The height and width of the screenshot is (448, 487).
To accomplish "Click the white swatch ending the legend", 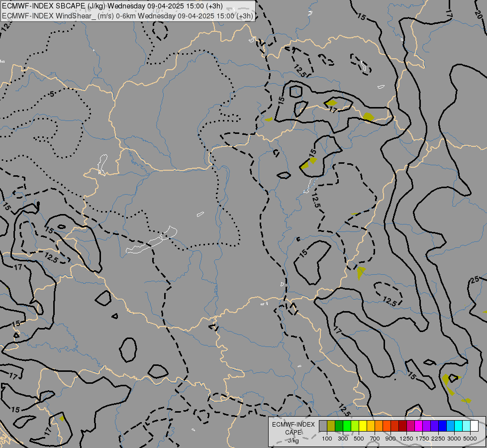I will [x=474, y=426].
